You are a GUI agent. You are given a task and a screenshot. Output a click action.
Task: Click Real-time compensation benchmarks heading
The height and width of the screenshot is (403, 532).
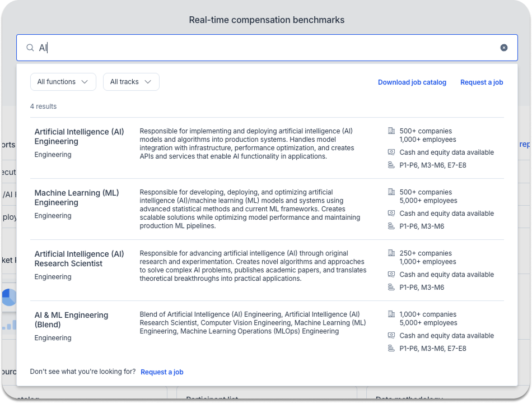pos(267,20)
